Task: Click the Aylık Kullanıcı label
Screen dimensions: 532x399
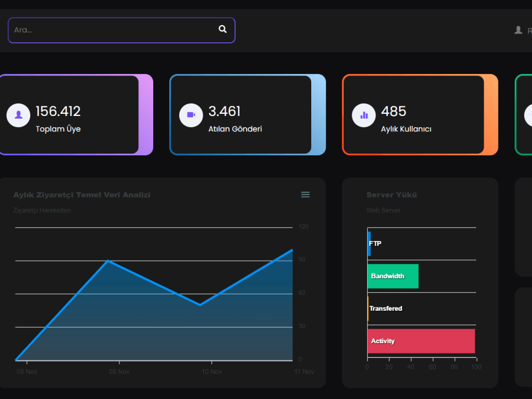Action: pos(406,129)
